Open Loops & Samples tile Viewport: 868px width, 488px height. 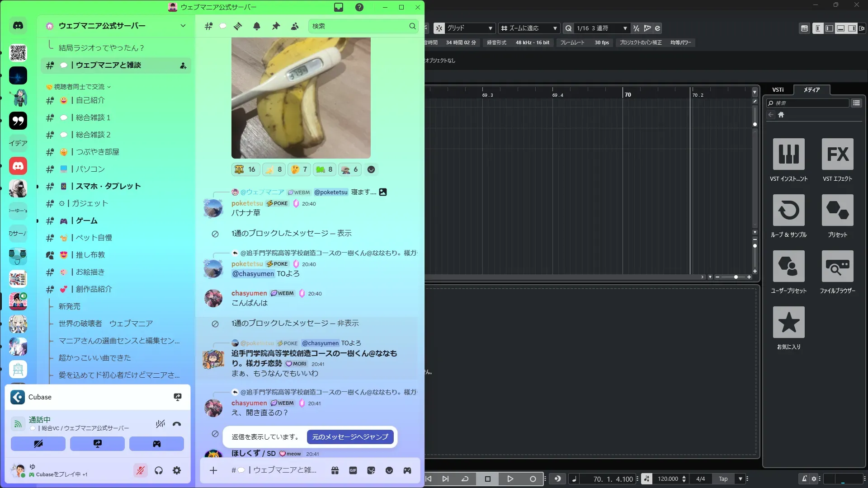coord(788,211)
